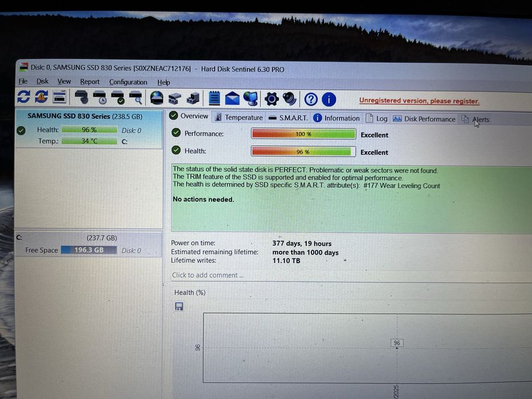
Task: Click the sidebar Health 96 % bar
Action: click(89, 130)
